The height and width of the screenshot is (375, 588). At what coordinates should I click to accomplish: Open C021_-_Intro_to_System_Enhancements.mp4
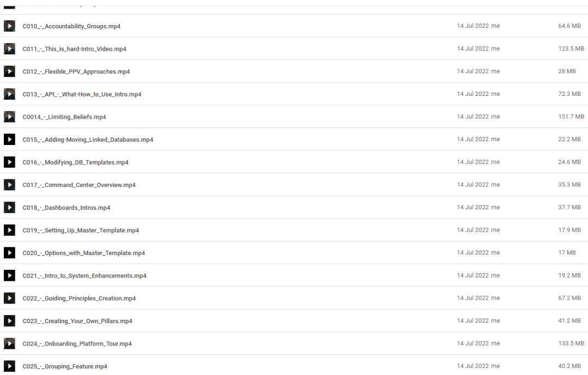[x=84, y=275]
